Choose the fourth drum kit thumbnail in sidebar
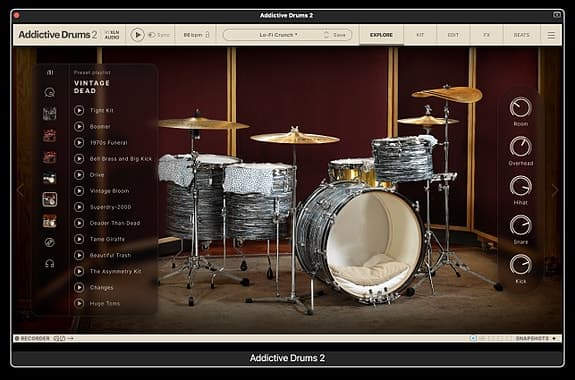 (x=50, y=178)
